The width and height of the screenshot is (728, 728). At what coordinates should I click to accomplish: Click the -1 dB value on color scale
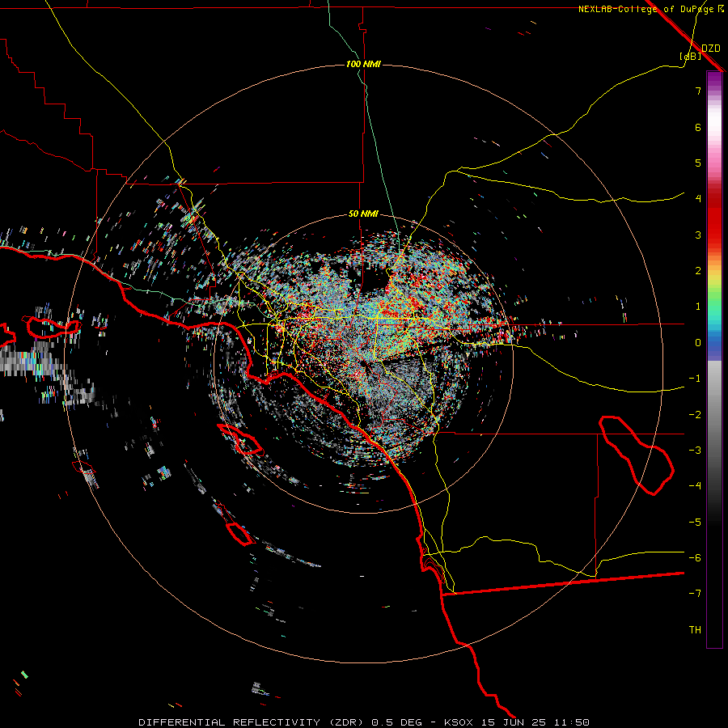[x=695, y=379]
